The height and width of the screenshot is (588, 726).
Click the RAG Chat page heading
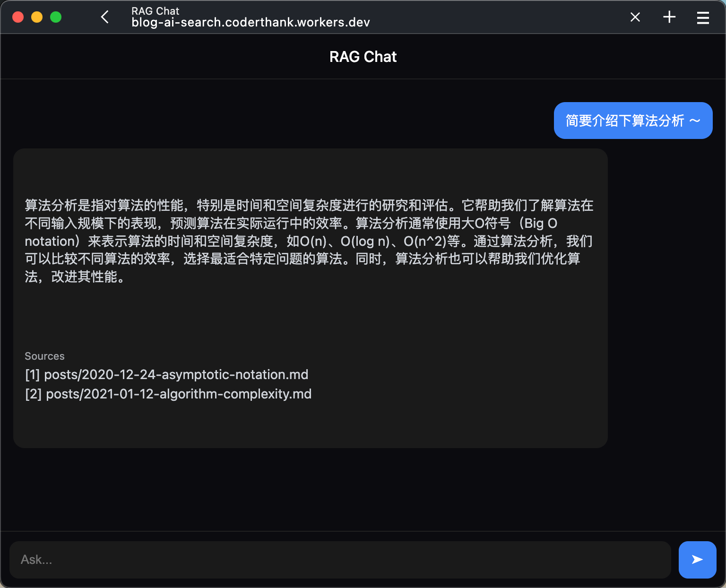point(363,56)
